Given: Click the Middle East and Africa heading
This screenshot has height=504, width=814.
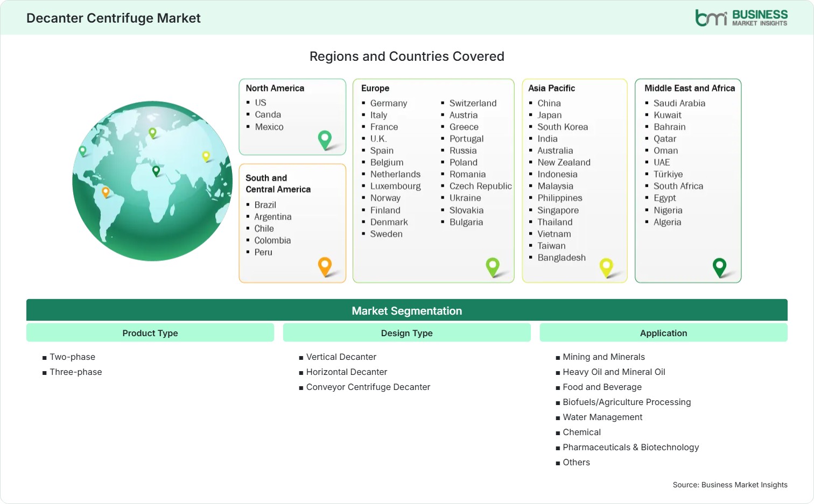Looking at the screenshot, I should pos(690,88).
